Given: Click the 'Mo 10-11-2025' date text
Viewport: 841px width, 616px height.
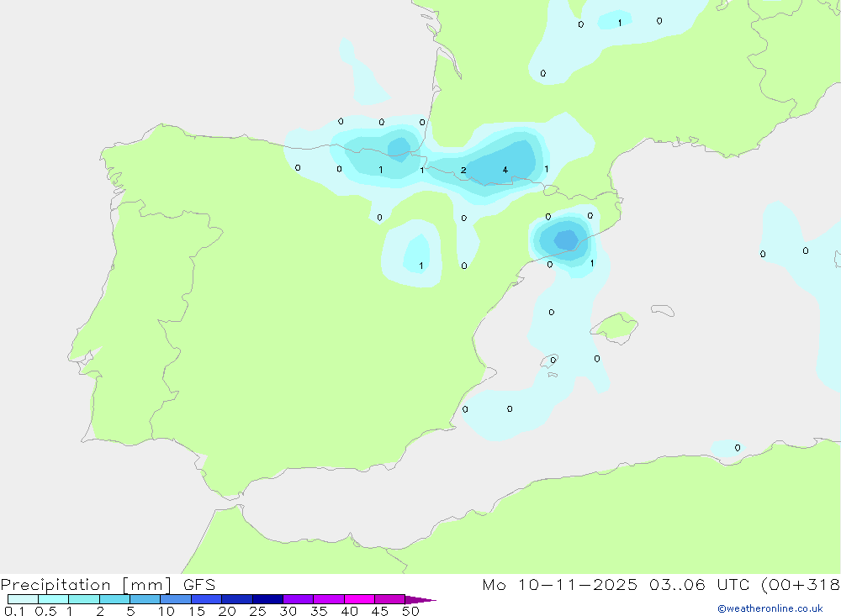Looking at the screenshot, I should pyautogui.click(x=559, y=585).
